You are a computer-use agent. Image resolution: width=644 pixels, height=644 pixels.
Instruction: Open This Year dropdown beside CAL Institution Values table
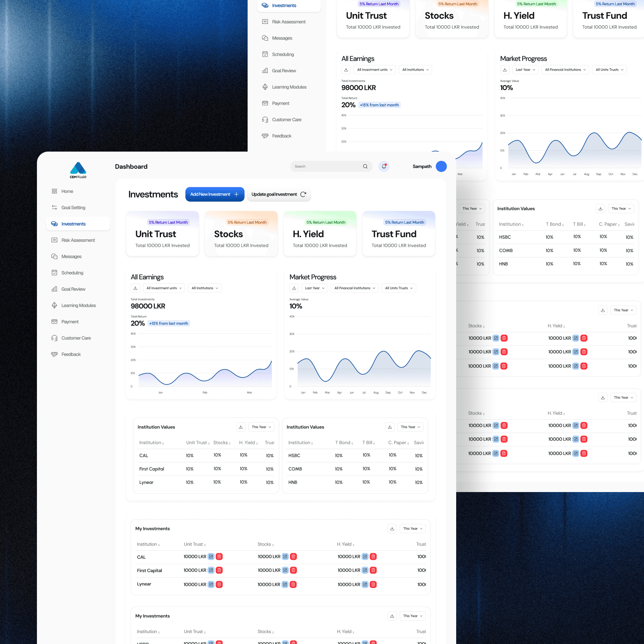[x=261, y=427]
